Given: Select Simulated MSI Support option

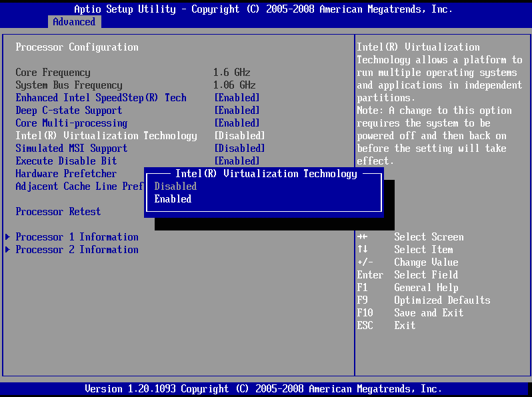Looking at the screenshot, I should pos(71,149).
